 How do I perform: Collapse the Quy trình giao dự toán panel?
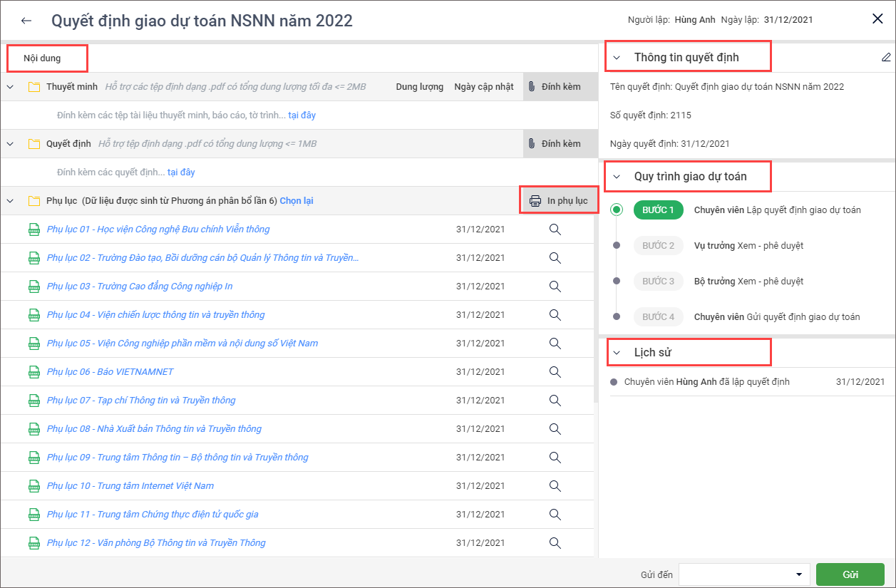tap(617, 176)
